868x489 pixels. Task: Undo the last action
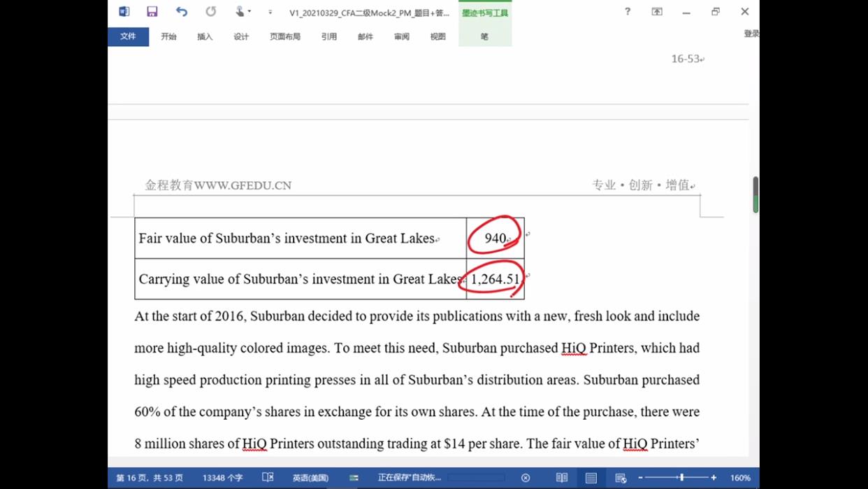[x=182, y=12]
